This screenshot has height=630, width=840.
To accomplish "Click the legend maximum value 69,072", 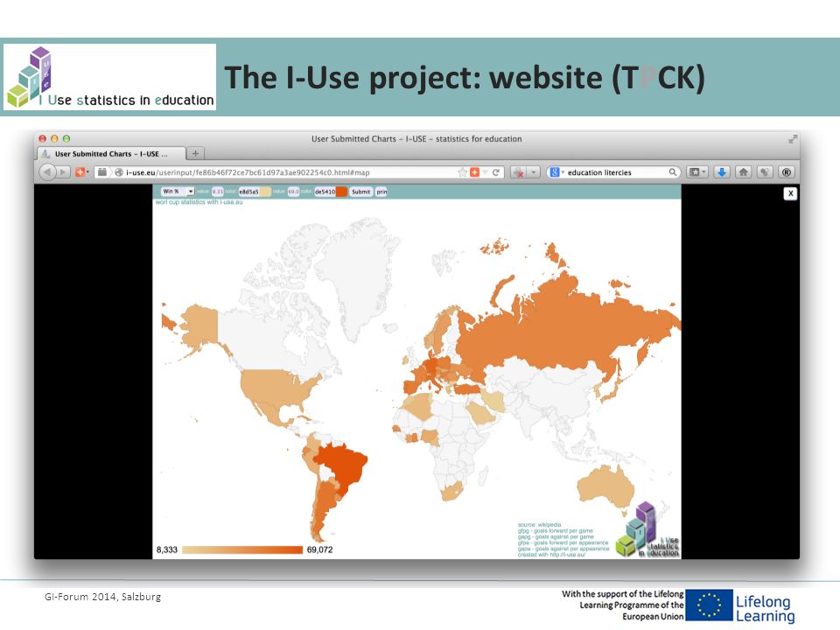I will click(320, 549).
